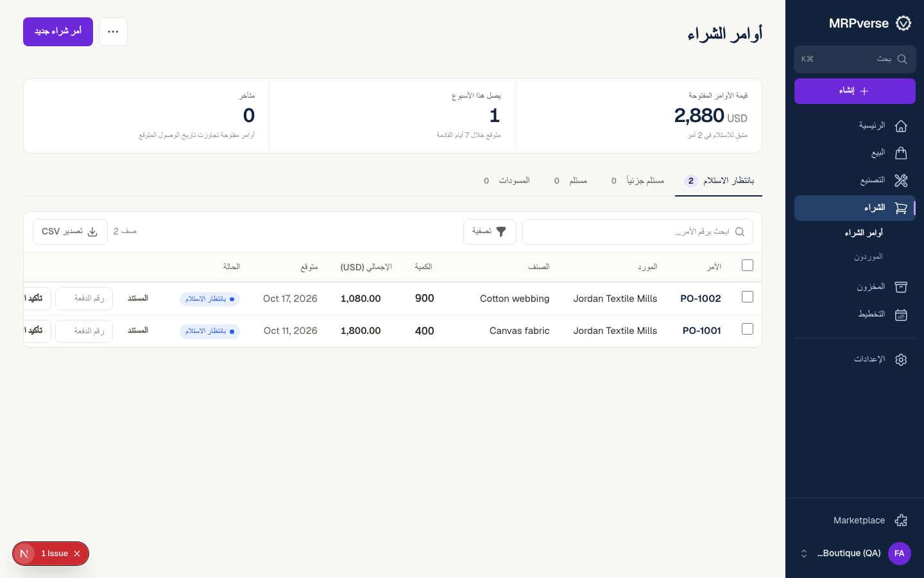The width and height of the screenshot is (924, 578).
Task: Open the PO-1001 order link
Action: click(702, 331)
